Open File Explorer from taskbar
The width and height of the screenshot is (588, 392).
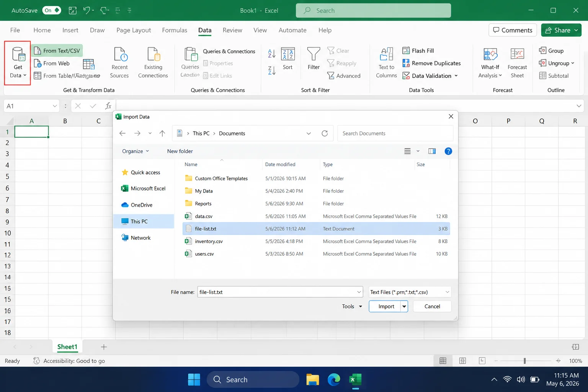point(312,379)
